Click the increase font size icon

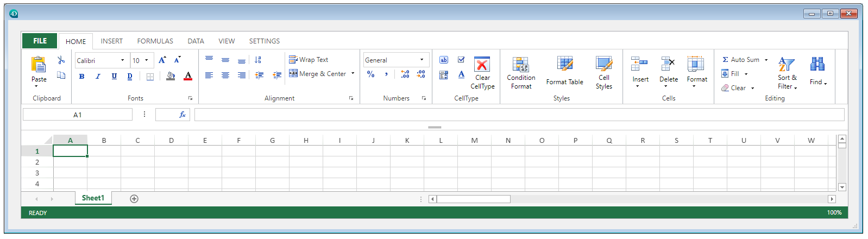pyautogui.click(x=162, y=60)
